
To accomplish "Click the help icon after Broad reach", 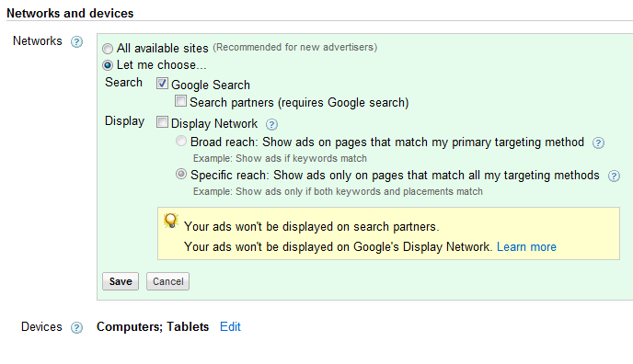I will click(598, 142).
